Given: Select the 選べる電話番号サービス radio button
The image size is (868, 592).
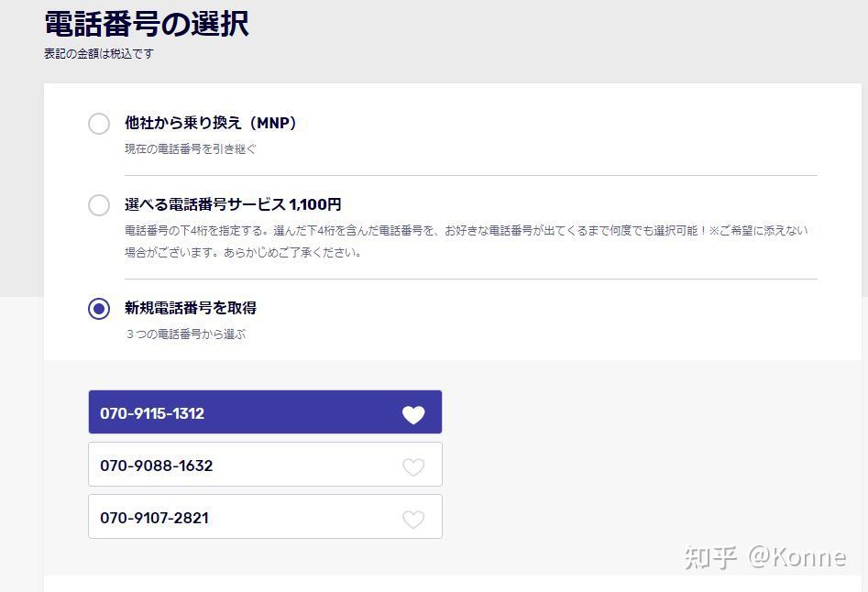Looking at the screenshot, I should click(x=99, y=205).
